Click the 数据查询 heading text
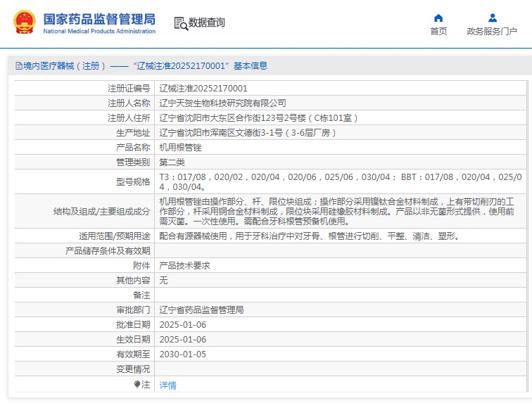The width and height of the screenshot is (532, 403). pos(207,23)
